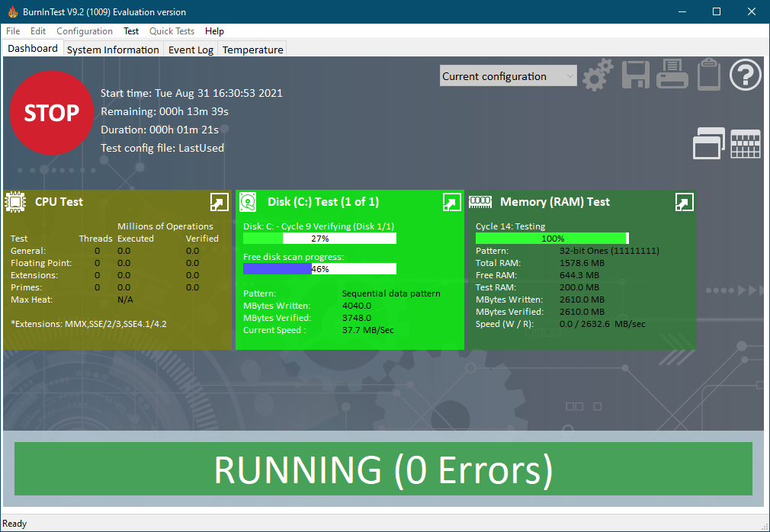Click the tile windows grid icon

tap(746, 143)
